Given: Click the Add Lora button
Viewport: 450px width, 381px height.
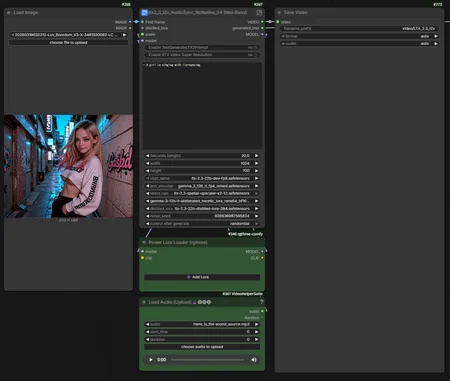Looking at the screenshot, I should click(x=202, y=277).
